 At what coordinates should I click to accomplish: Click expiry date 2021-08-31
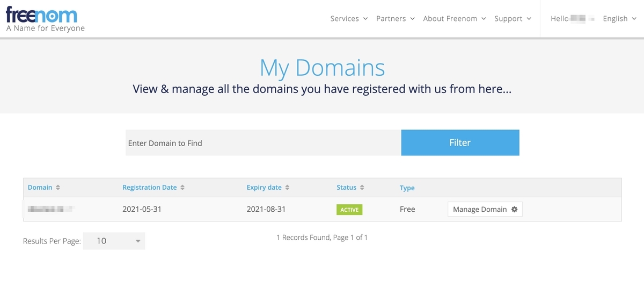[x=266, y=209]
